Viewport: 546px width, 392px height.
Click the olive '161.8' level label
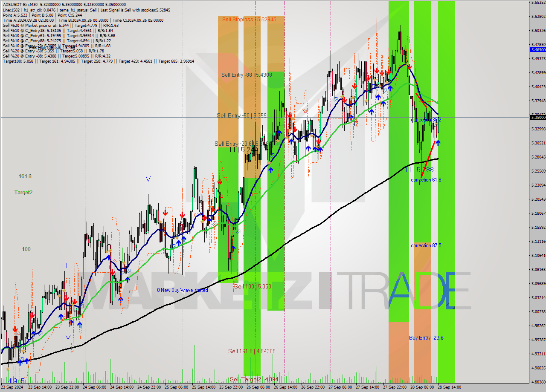[x=25, y=176]
